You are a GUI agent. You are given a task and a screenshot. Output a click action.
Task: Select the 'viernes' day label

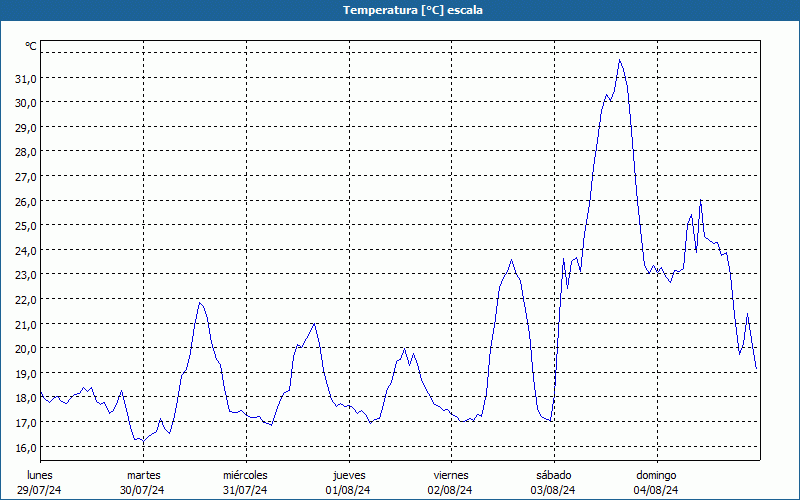click(x=451, y=476)
